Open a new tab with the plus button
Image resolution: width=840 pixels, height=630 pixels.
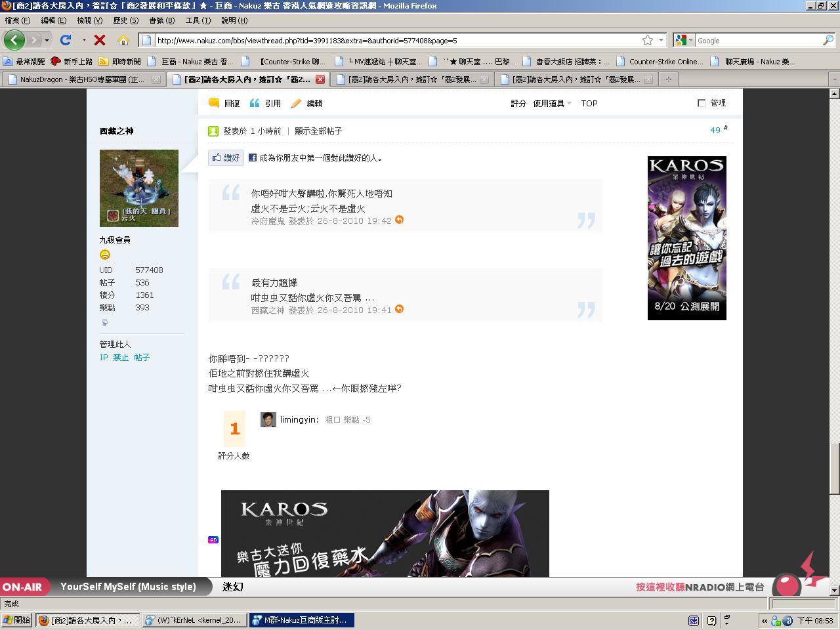669,79
